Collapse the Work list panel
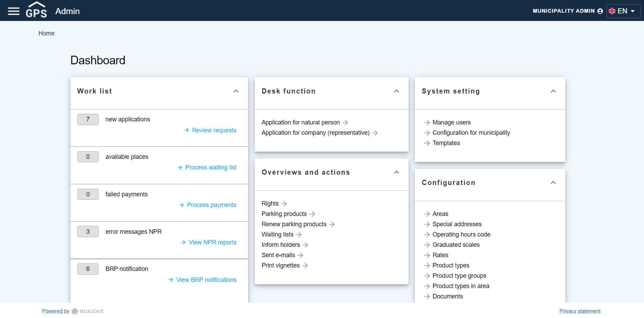 (236, 91)
